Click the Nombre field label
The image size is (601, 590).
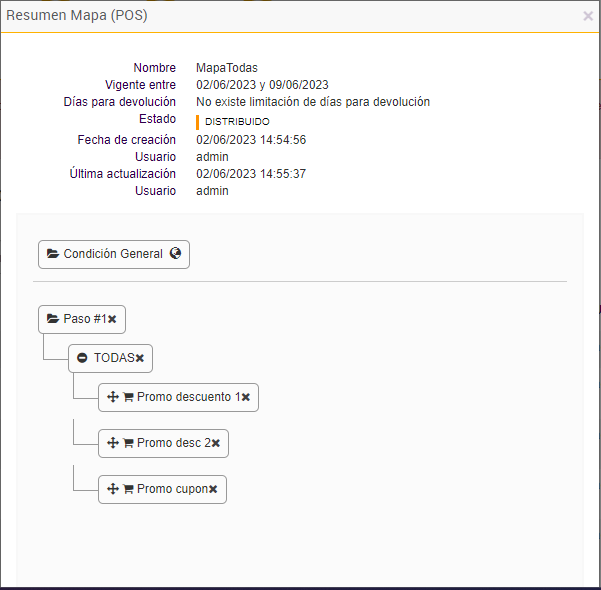(x=154, y=68)
